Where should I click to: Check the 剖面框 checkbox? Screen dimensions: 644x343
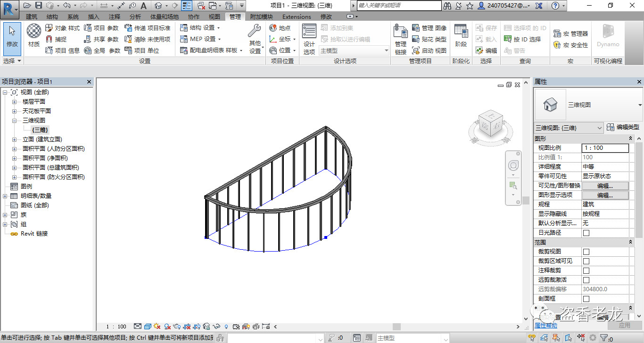[586, 299]
